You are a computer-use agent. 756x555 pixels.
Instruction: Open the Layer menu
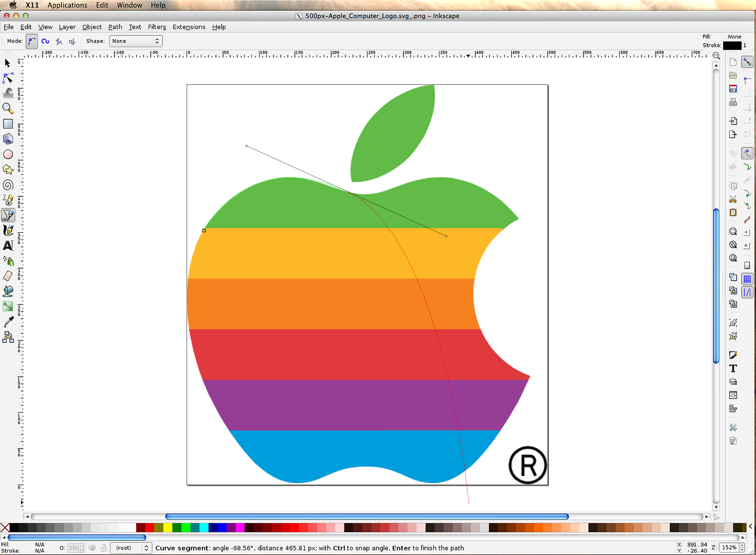click(x=67, y=27)
